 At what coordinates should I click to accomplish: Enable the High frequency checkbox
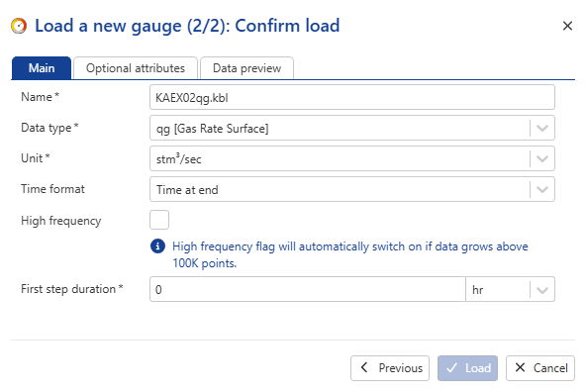159,220
